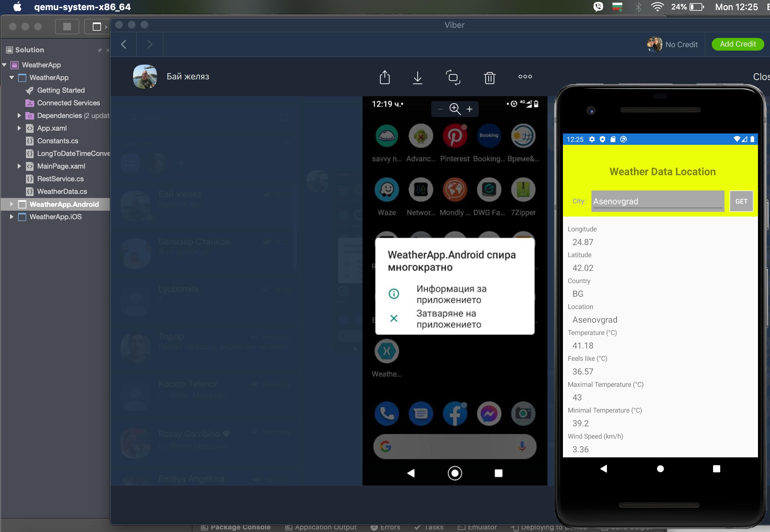The height and width of the screenshot is (532, 770).
Task: Expand the WeatherApp.iOS project node
Action: click(x=12, y=217)
